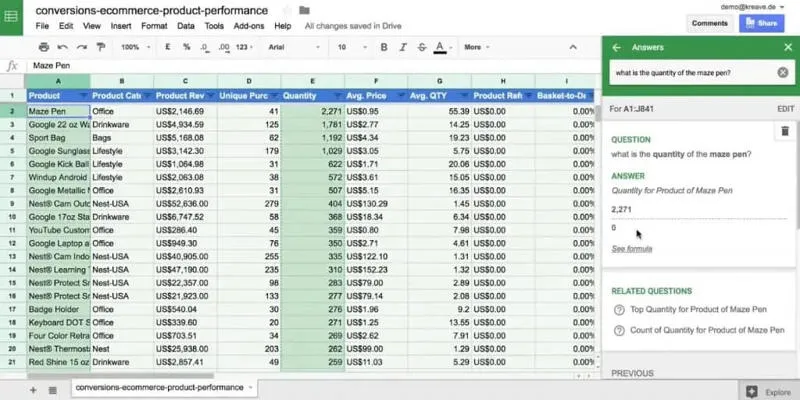Open the Tools menu
This screenshot has height=400, width=800.
pos(214,26)
